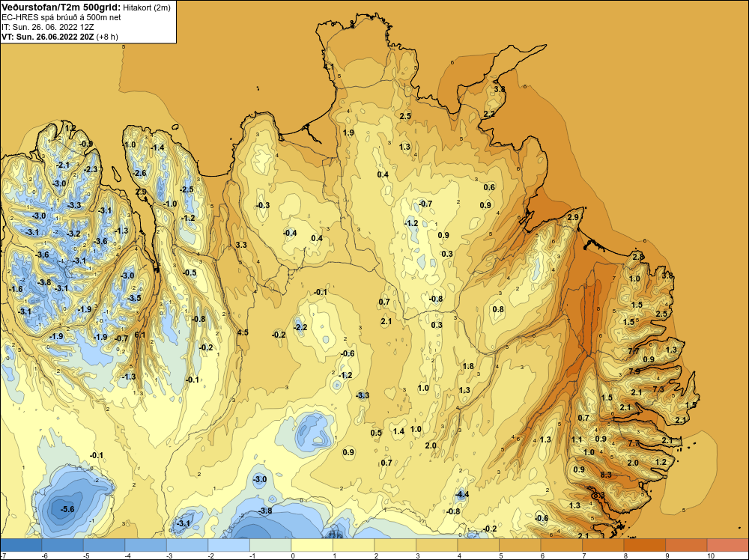The height and width of the screenshot is (560, 749).
Task: Click the '-1.6' temperature value
Action: click(x=16, y=289)
